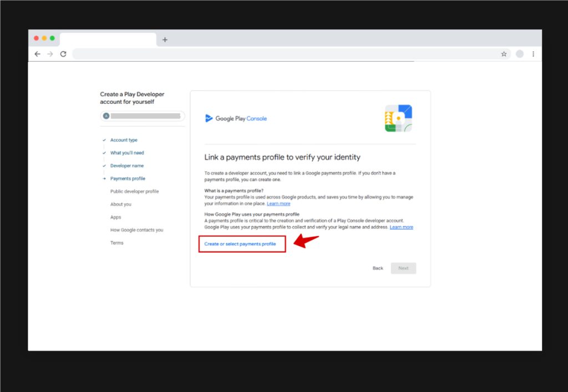568x392 pixels.
Task: Select the About you step
Action: tap(120, 204)
